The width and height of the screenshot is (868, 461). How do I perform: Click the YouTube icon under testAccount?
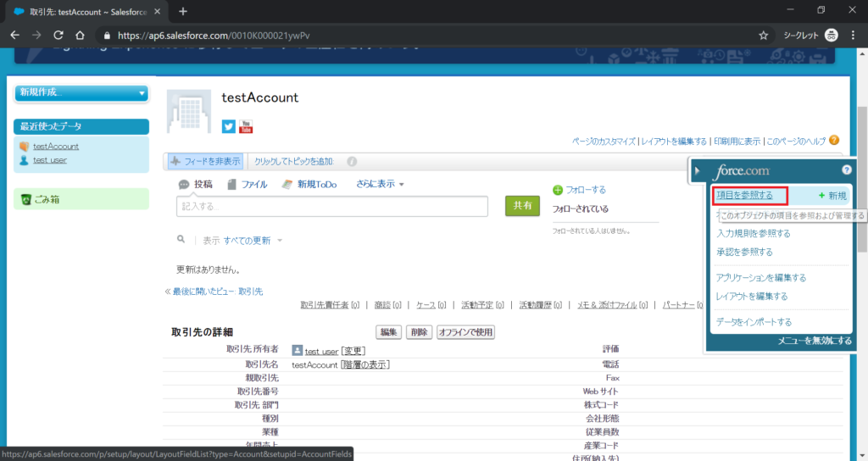tap(246, 127)
